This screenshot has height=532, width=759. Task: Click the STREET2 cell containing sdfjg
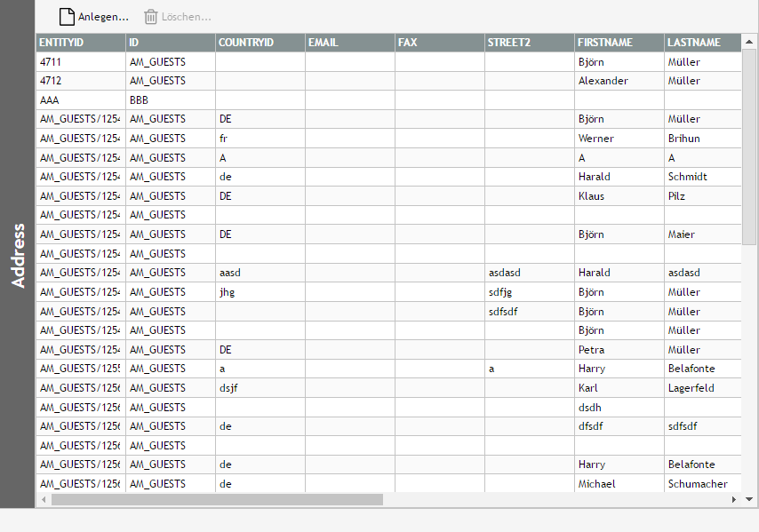point(529,292)
